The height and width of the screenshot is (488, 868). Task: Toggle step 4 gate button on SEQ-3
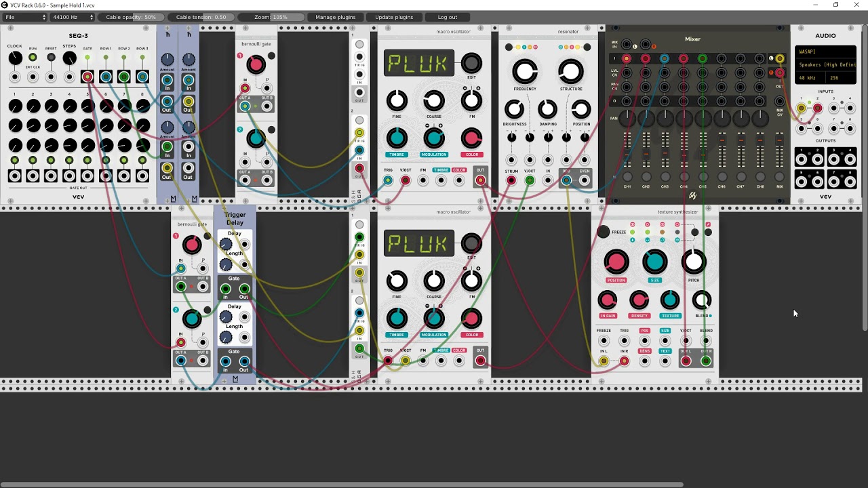click(x=70, y=161)
